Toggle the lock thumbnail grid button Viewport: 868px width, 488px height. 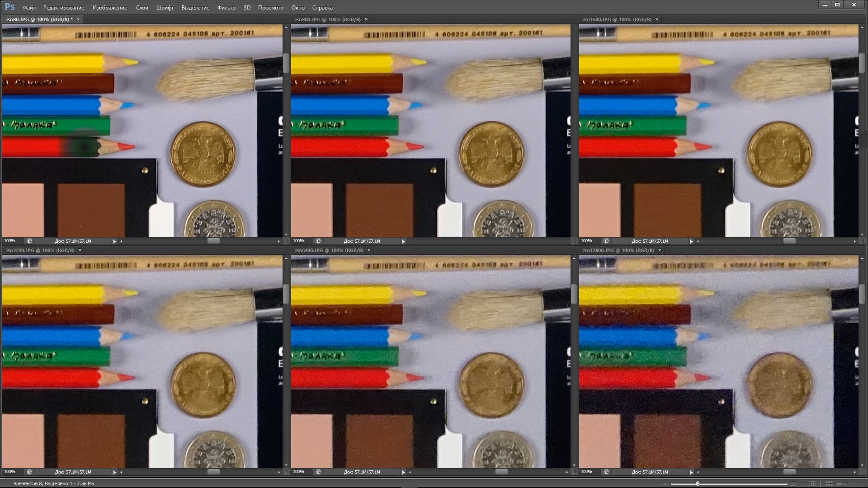click(x=812, y=483)
